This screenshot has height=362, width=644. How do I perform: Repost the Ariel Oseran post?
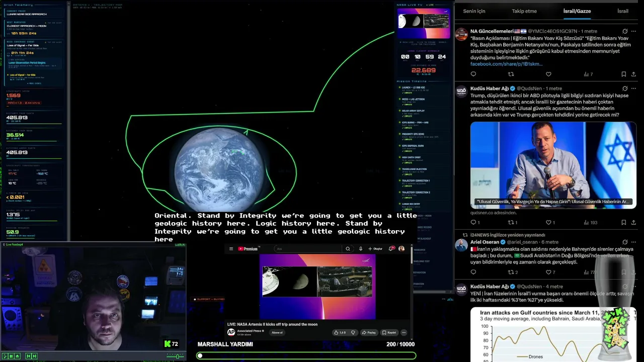coord(512,272)
